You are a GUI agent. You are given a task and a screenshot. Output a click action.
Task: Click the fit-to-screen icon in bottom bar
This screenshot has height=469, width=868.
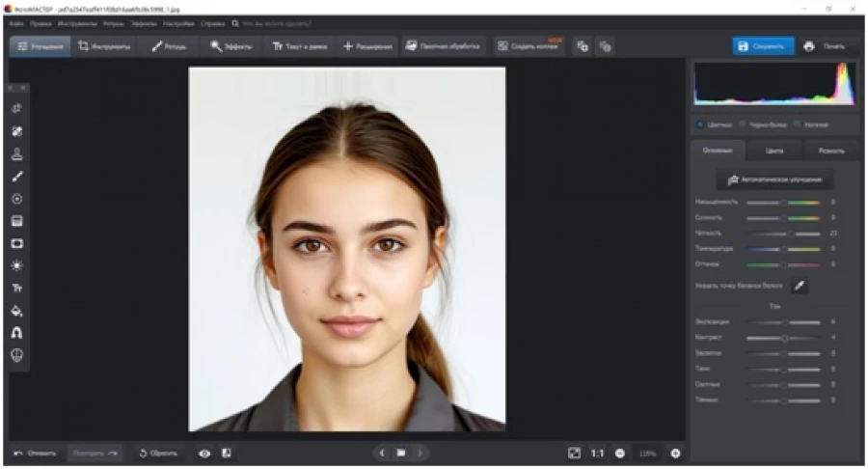coord(574,453)
